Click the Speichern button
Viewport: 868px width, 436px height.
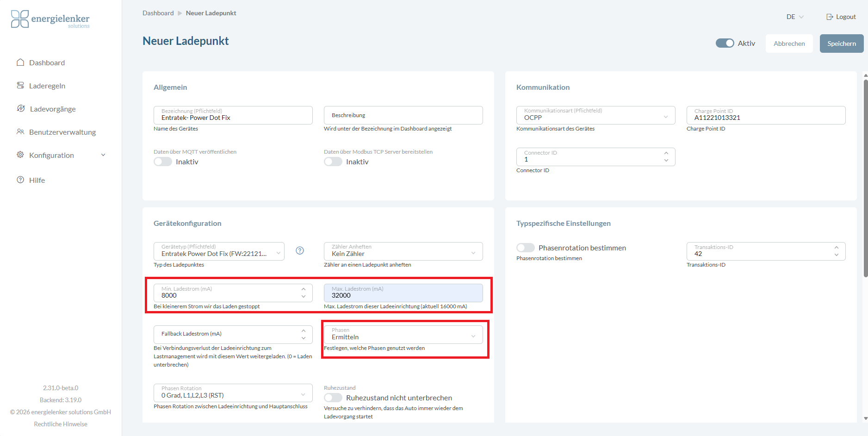pos(841,44)
